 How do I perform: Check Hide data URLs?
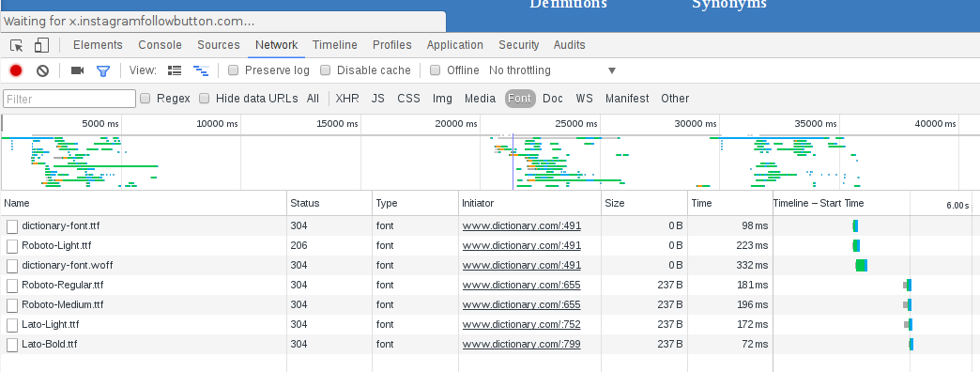click(204, 98)
